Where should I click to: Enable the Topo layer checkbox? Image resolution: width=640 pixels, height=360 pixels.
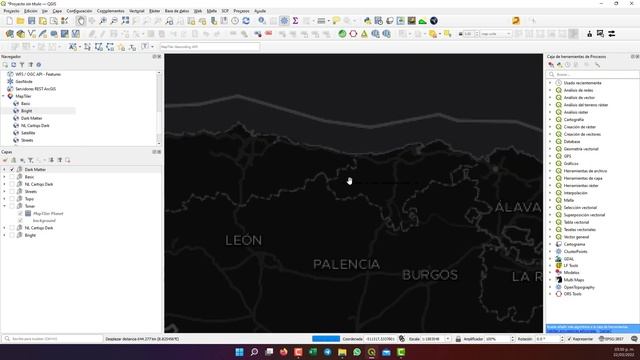click(12, 199)
